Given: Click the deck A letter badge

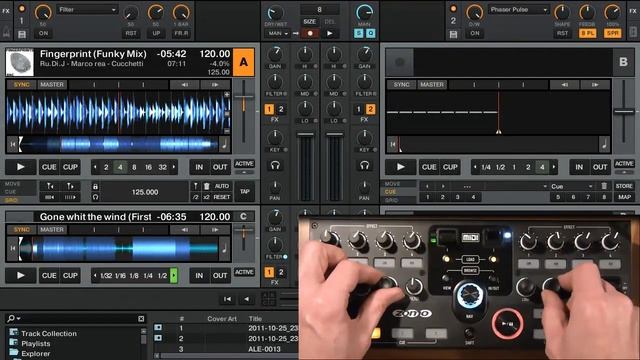Looking at the screenshot, I should (x=244, y=62).
